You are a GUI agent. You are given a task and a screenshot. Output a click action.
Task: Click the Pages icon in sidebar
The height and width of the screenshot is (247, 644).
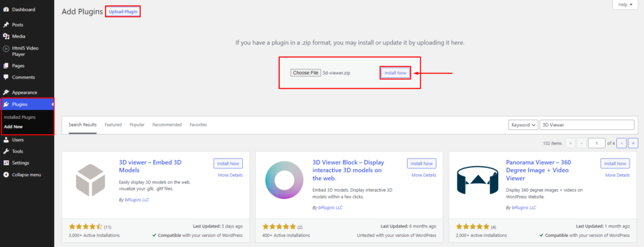tap(6, 65)
